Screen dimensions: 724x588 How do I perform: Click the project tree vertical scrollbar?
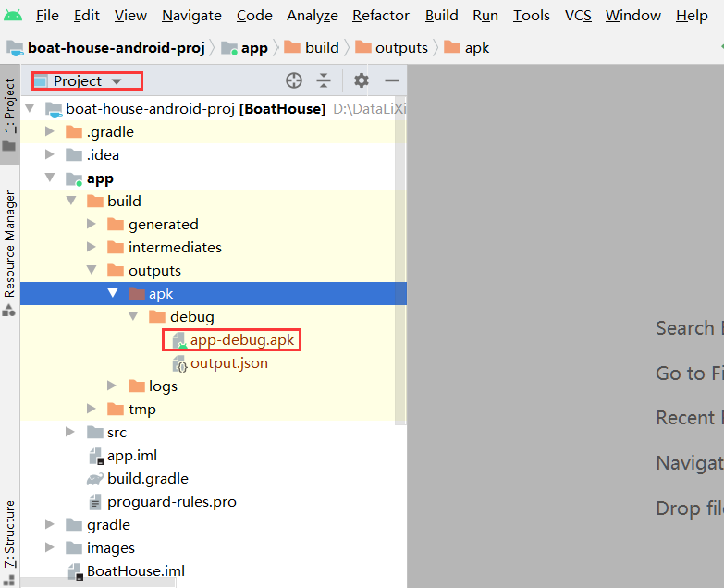point(400,261)
